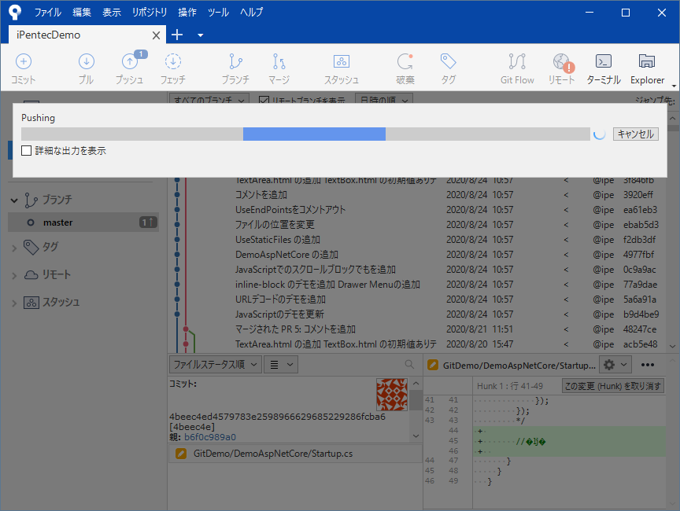Click the commit details scrollbar down arrow
This screenshot has height=511, width=680.
coord(416,436)
